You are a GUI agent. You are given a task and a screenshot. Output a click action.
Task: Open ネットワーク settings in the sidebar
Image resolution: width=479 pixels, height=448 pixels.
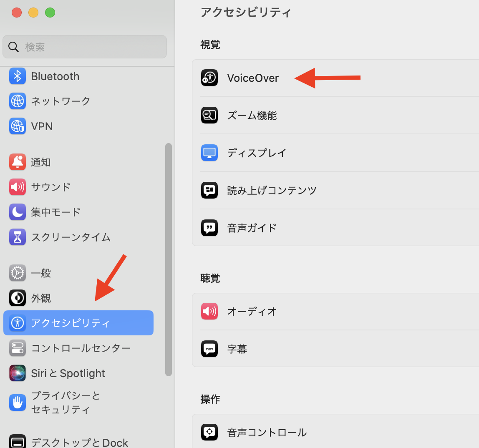pyautogui.click(x=61, y=101)
